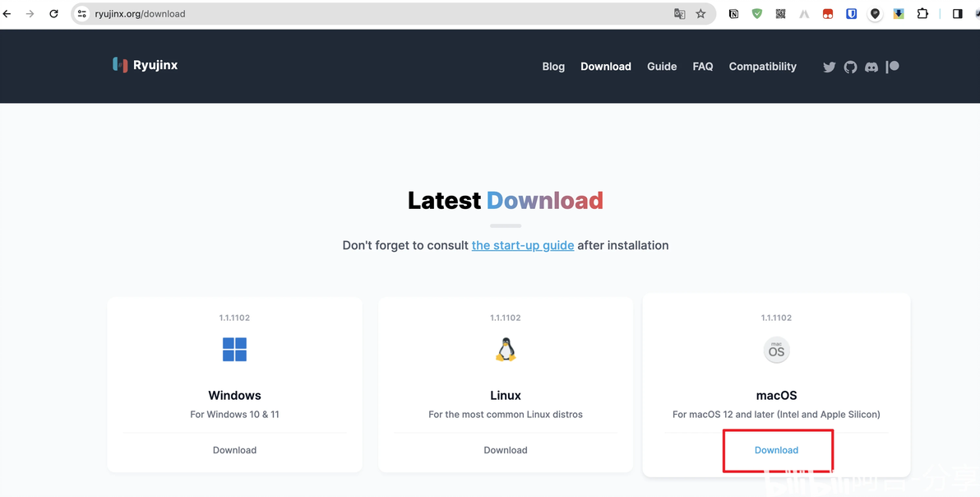This screenshot has height=497, width=980.
Task: Toggle the browser side panel
Action: 957,14
